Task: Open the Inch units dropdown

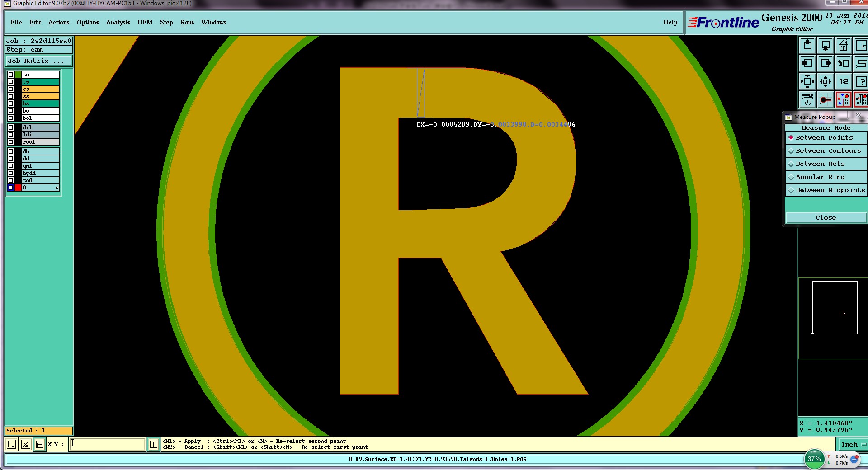Action: click(x=853, y=445)
